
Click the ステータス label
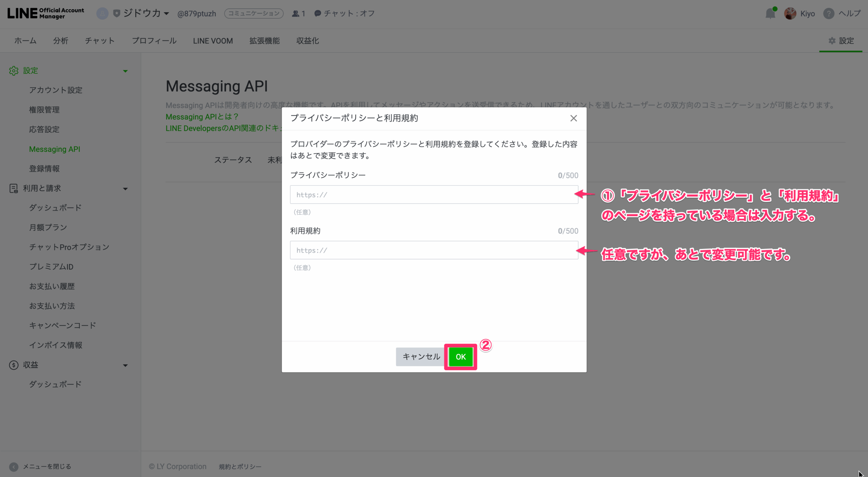233,160
